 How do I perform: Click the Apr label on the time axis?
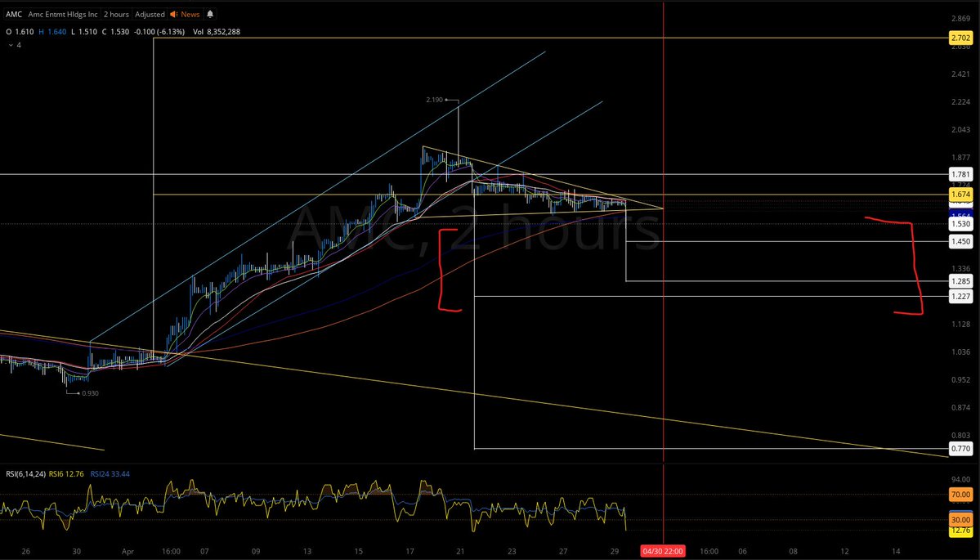point(128,551)
